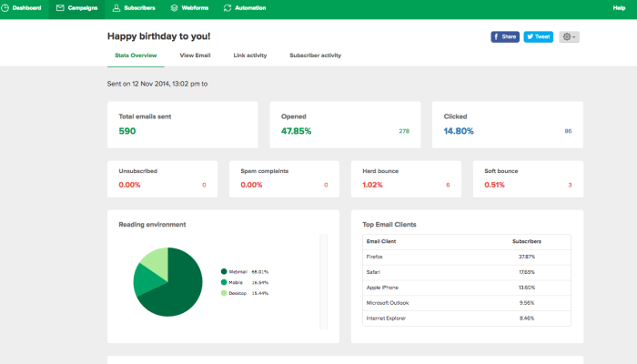Click the opened percentage 47.85%

[297, 131]
